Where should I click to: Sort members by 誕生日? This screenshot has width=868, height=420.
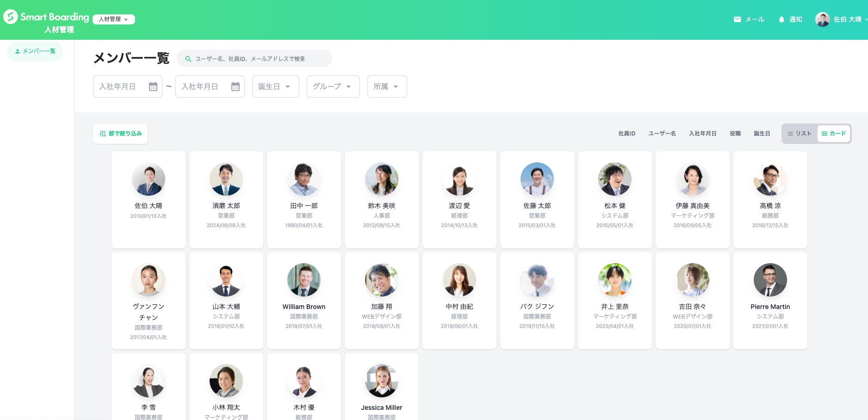pyautogui.click(x=762, y=134)
